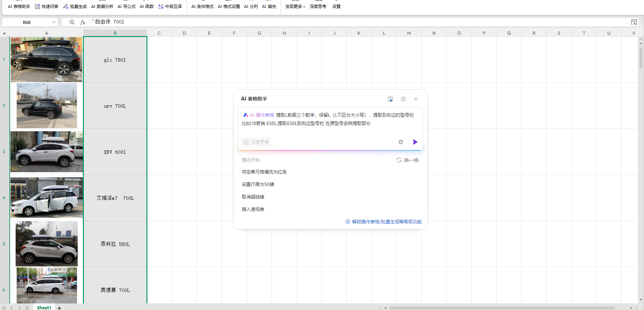The height and width of the screenshot is (310, 644).
Task: Click the 换一换 label
Action: (411, 160)
